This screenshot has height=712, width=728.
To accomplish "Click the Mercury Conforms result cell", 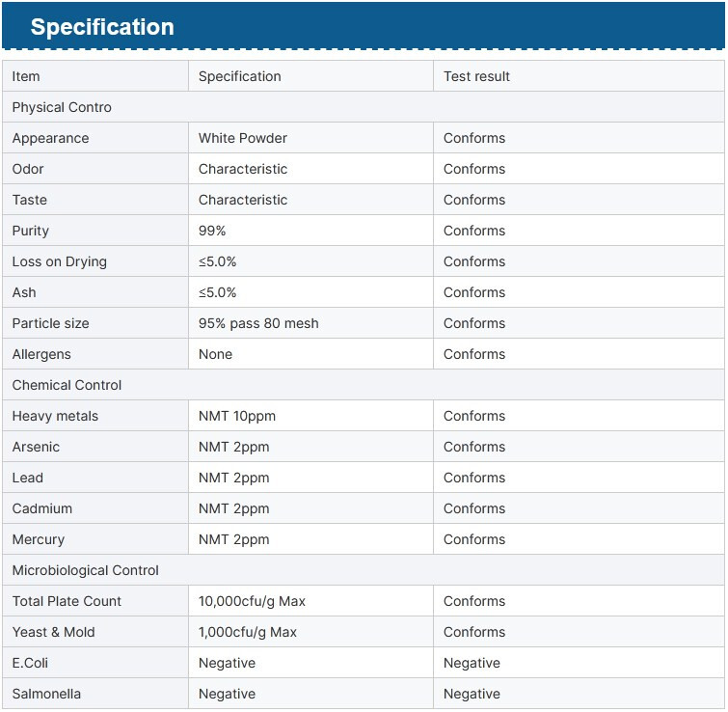I will (579, 539).
